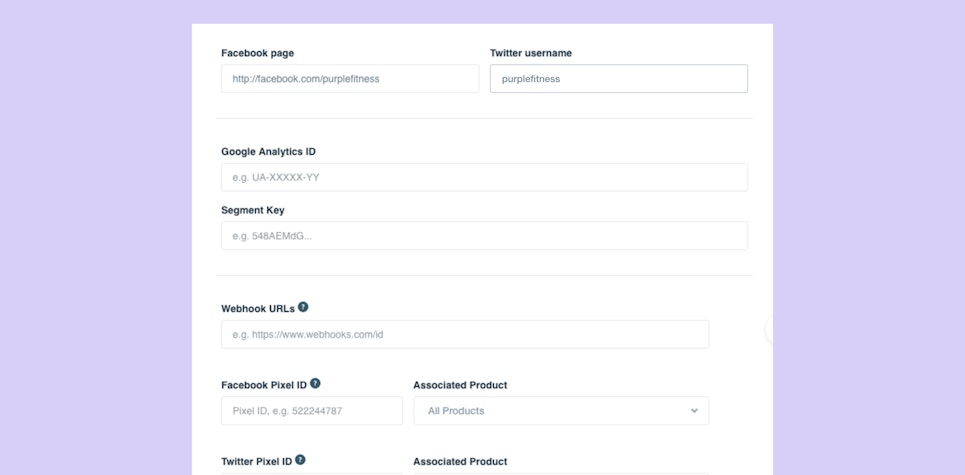Click the Facebook Pixel ID help icon
Image resolution: width=965 pixels, height=475 pixels.
(316, 383)
